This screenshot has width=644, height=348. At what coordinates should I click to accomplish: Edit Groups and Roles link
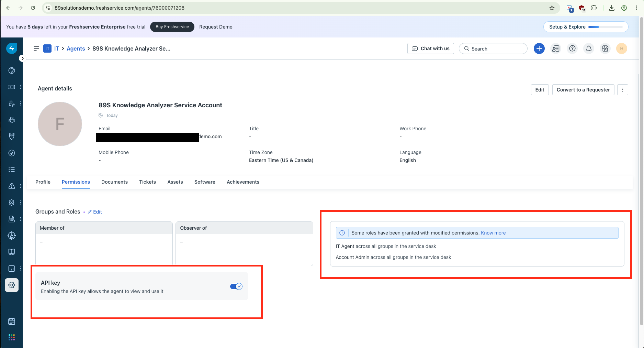tap(95, 212)
